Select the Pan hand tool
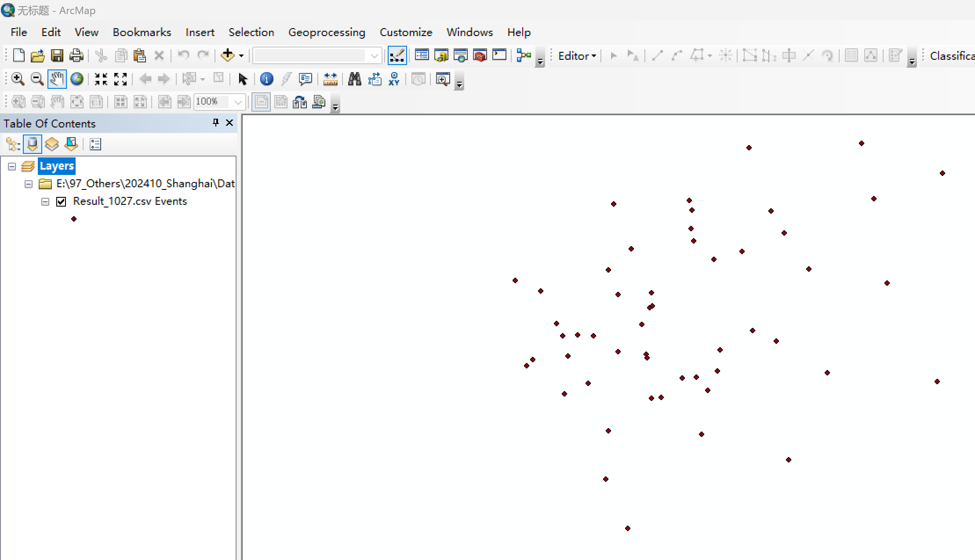The image size is (975, 560). tap(57, 79)
